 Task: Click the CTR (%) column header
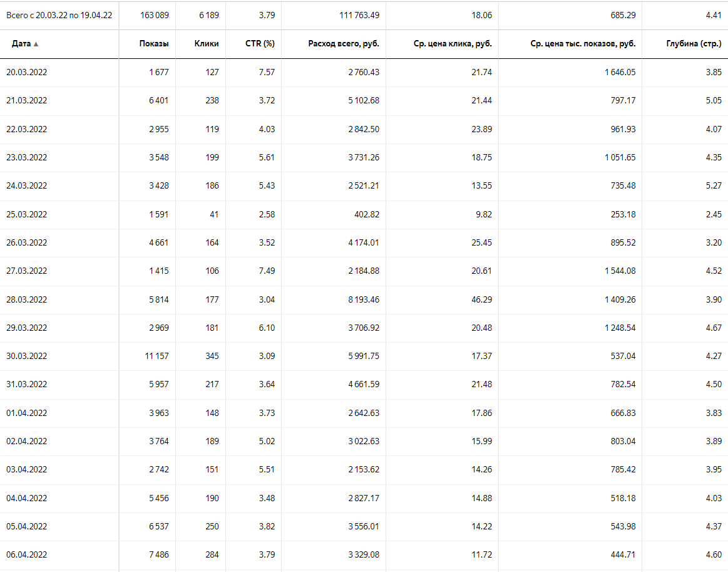pyautogui.click(x=260, y=44)
